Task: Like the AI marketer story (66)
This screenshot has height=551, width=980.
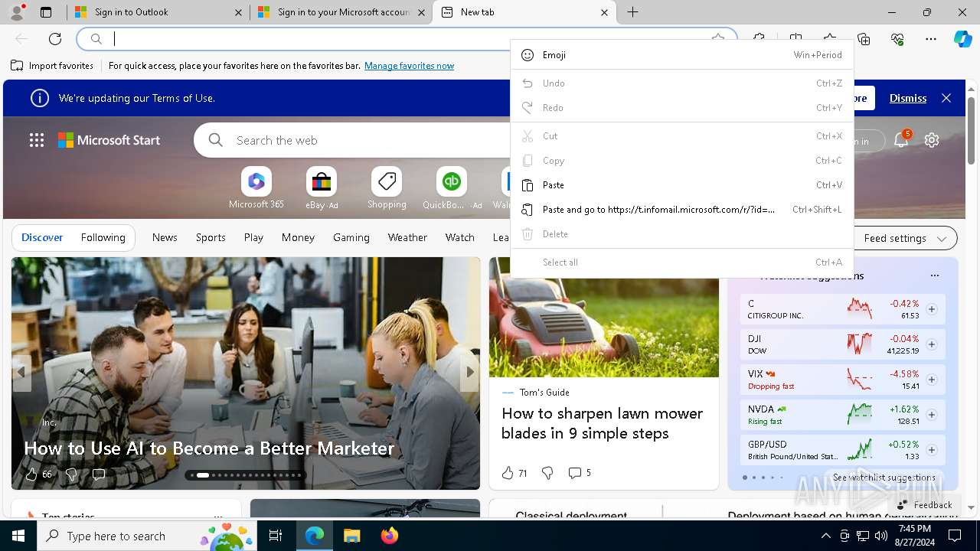Action: (38, 474)
